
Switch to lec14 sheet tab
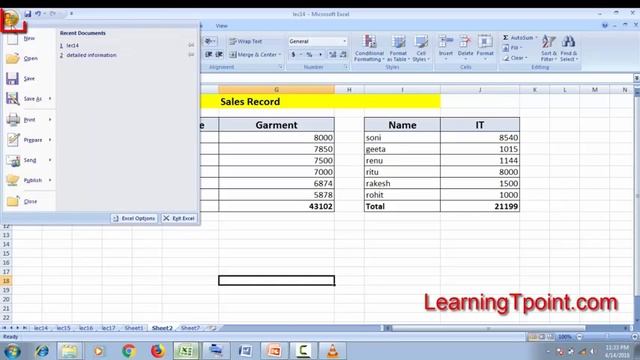pyautogui.click(x=41, y=328)
